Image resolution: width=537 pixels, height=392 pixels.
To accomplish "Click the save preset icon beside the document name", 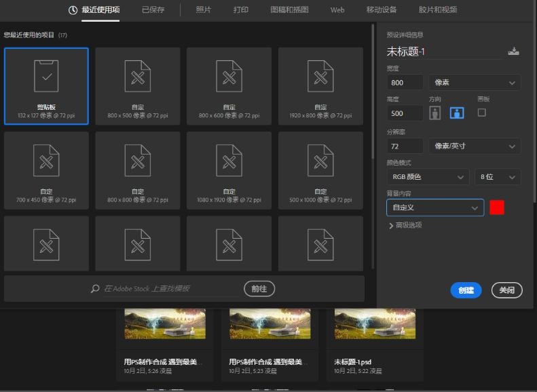I will [513, 52].
